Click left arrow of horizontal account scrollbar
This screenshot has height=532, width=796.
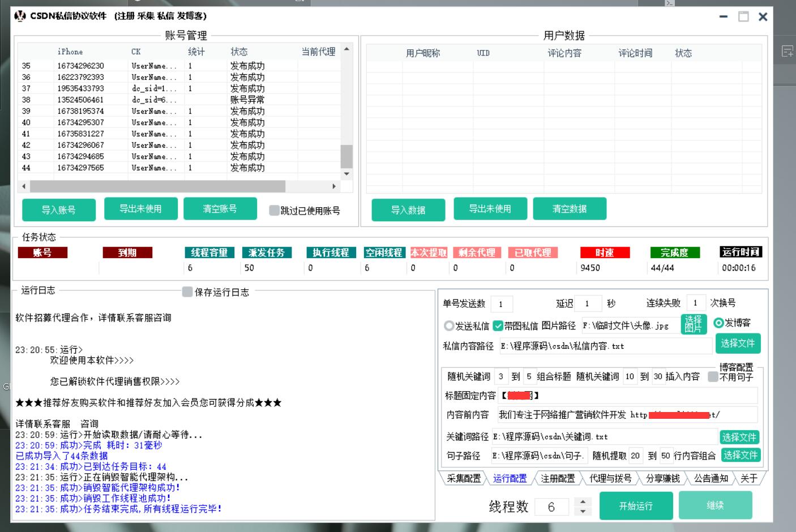[x=23, y=186]
